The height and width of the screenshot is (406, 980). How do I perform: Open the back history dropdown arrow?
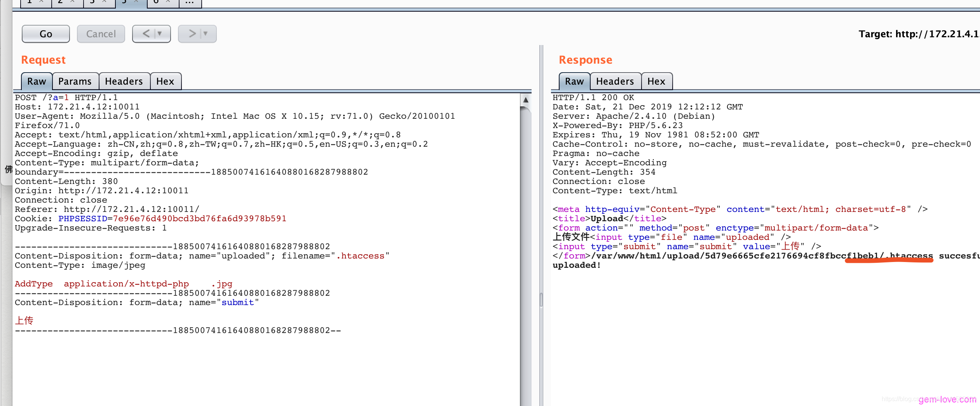pyautogui.click(x=160, y=34)
